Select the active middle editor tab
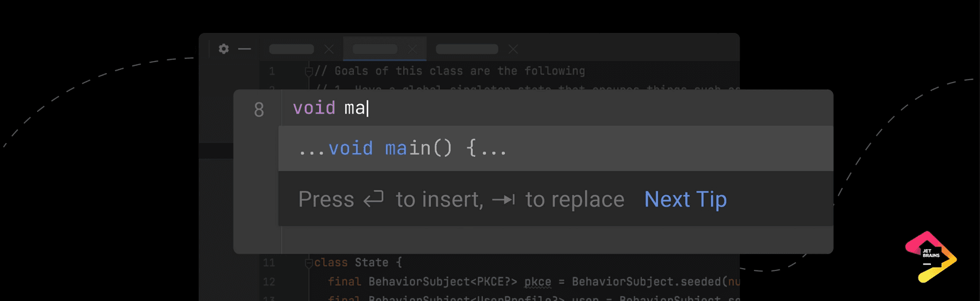Image resolution: width=980 pixels, height=301 pixels. point(375,49)
